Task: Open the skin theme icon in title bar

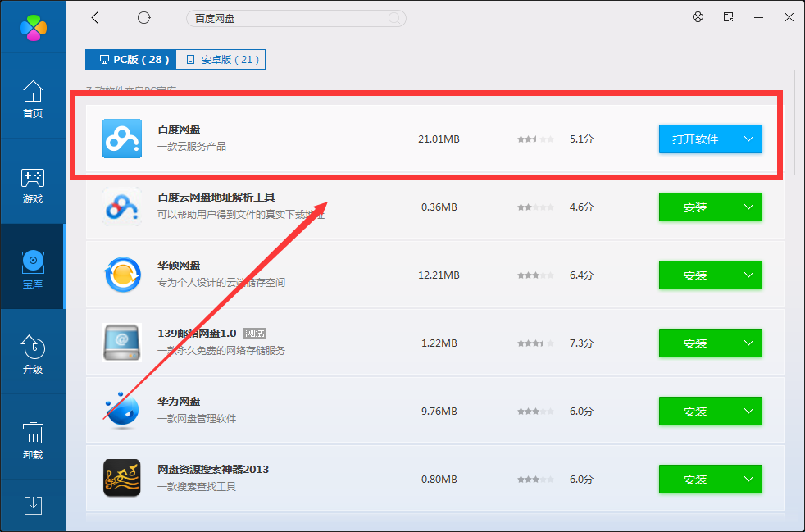Action: (x=698, y=17)
